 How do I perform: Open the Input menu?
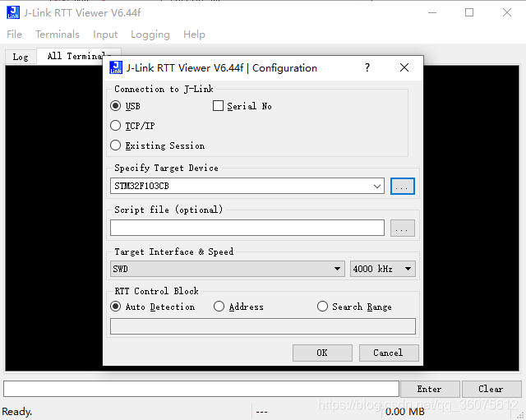point(105,35)
